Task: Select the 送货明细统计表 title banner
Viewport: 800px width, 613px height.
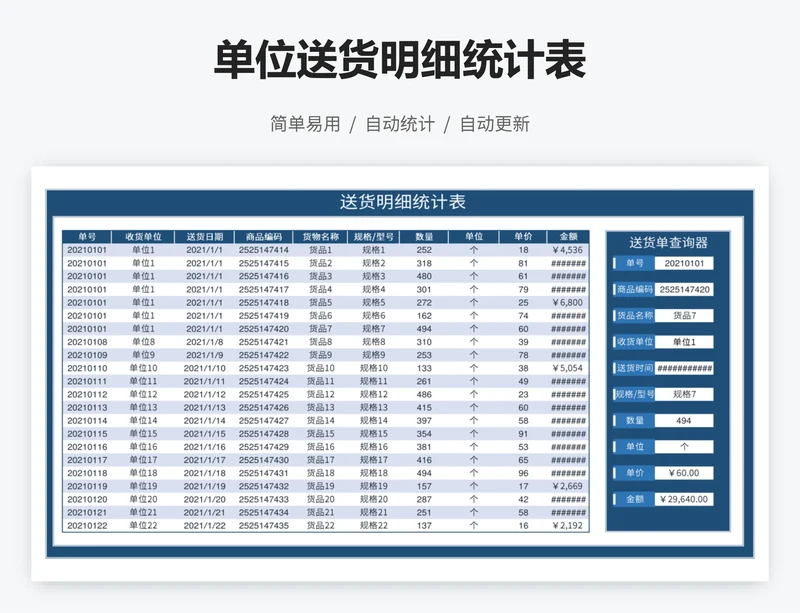Action: (403, 202)
